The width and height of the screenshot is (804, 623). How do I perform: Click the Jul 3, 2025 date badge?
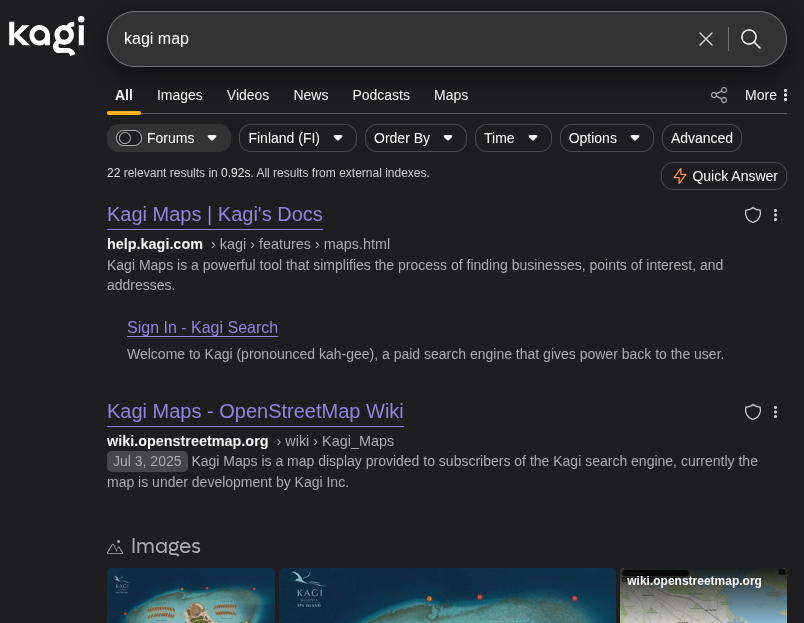pyautogui.click(x=147, y=461)
